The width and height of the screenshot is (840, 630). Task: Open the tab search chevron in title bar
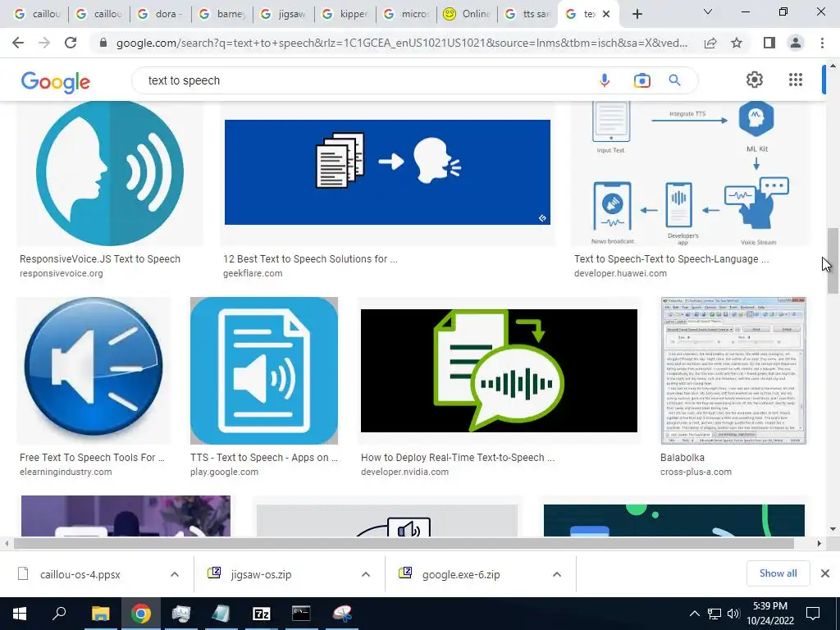708,11
